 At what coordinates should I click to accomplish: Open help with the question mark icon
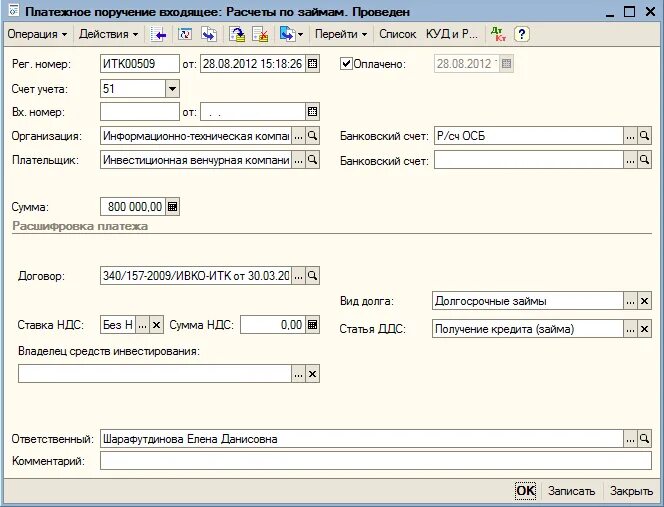(x=522, y=34)
